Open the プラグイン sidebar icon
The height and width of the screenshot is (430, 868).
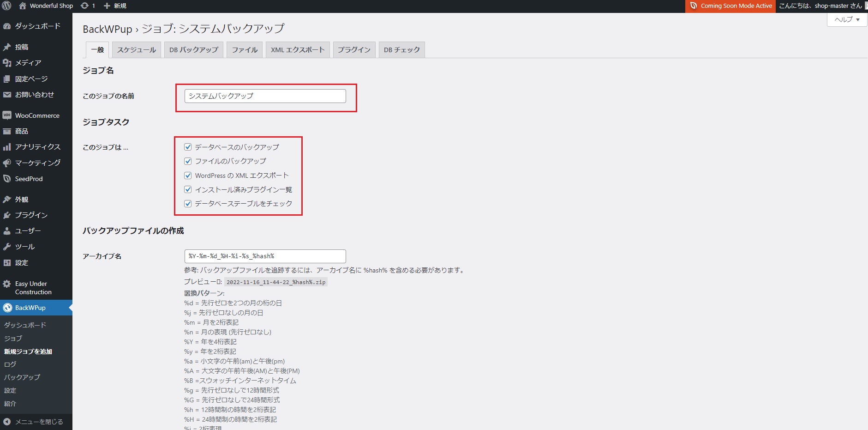pyautogui.click(x=7, y=215)
